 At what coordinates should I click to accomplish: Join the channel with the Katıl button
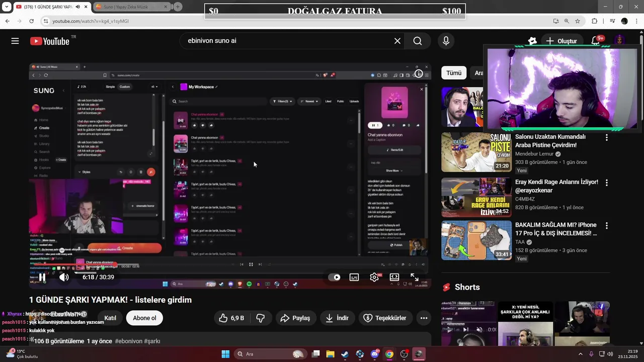pos(110,318)
